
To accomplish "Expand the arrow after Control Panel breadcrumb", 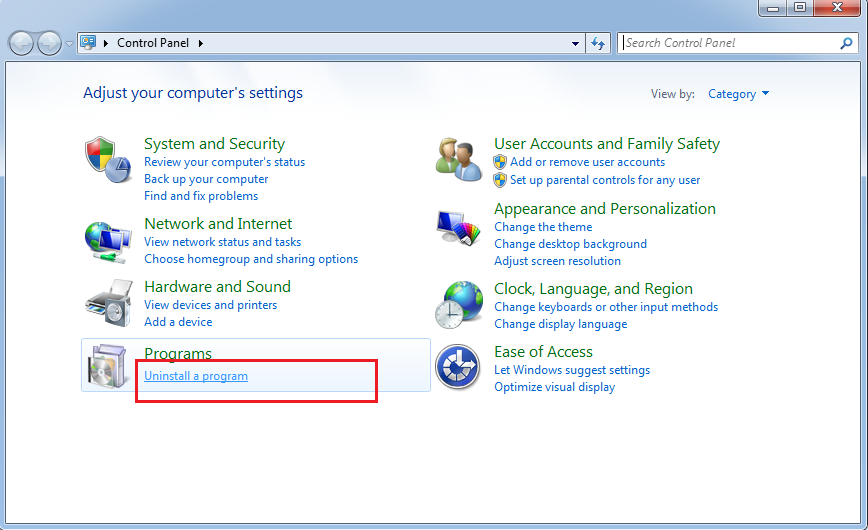I will pyautogui.click(x=201, y=43).
